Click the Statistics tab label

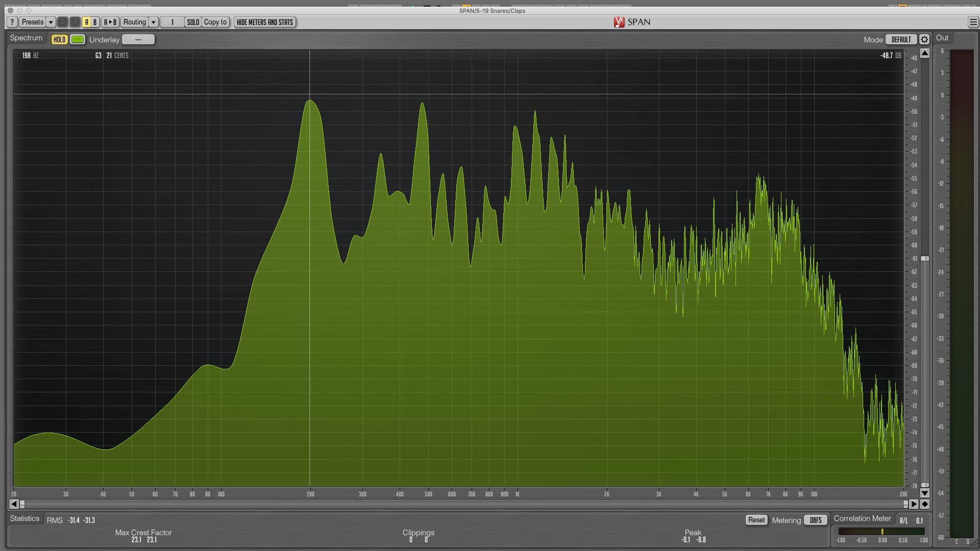pyautogui.click(x=24, y=519)
